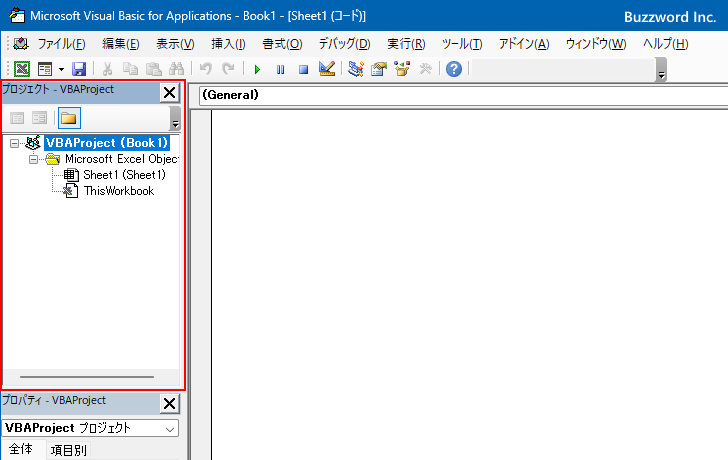
Task: Close the Properties - VBAProject panel
Action: 169,403
